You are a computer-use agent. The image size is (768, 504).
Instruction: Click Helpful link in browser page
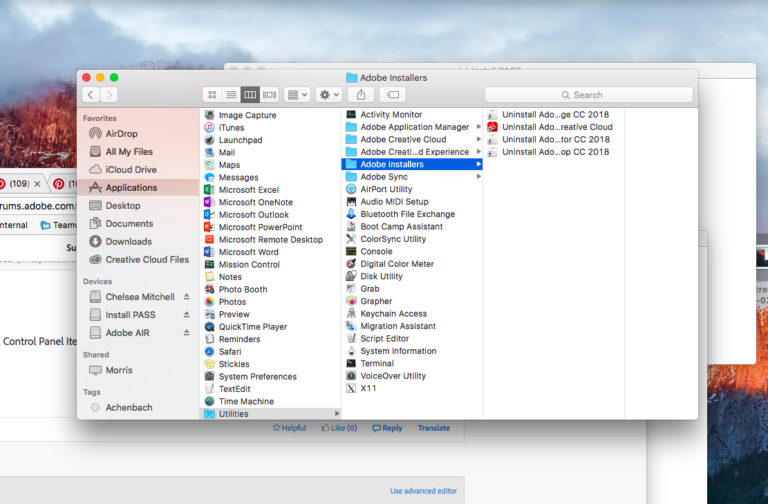(x=289, y=428)
